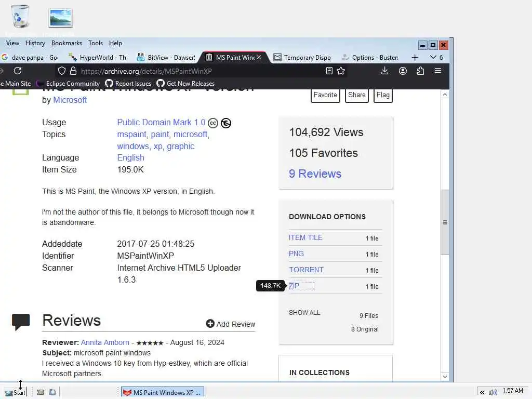Open the Bookmarks menu
Viewport: 532px width, 399px height.
(66, 43)
